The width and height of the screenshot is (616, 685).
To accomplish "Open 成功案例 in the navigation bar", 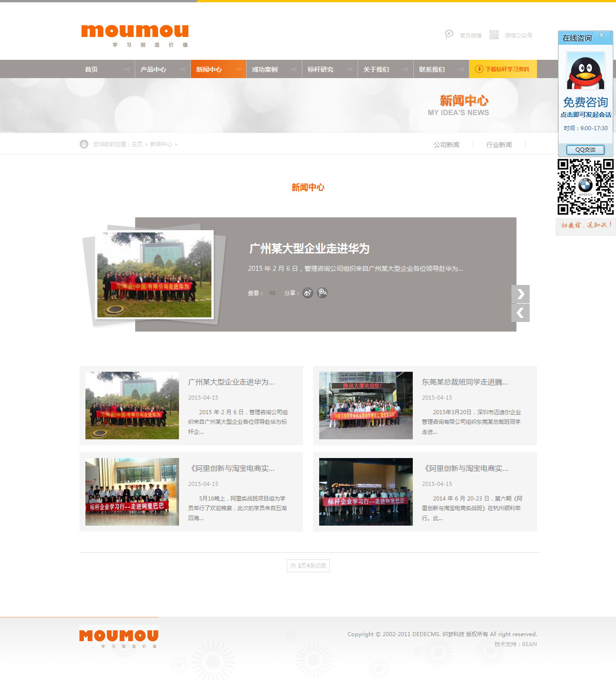I will pos(265,69).
